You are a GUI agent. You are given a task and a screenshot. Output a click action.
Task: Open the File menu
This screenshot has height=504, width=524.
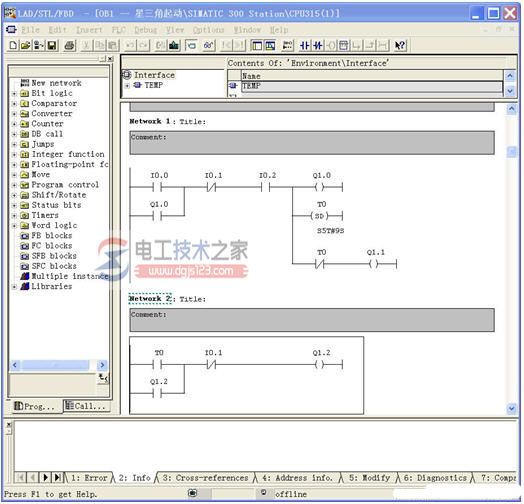tap(30, 30)
